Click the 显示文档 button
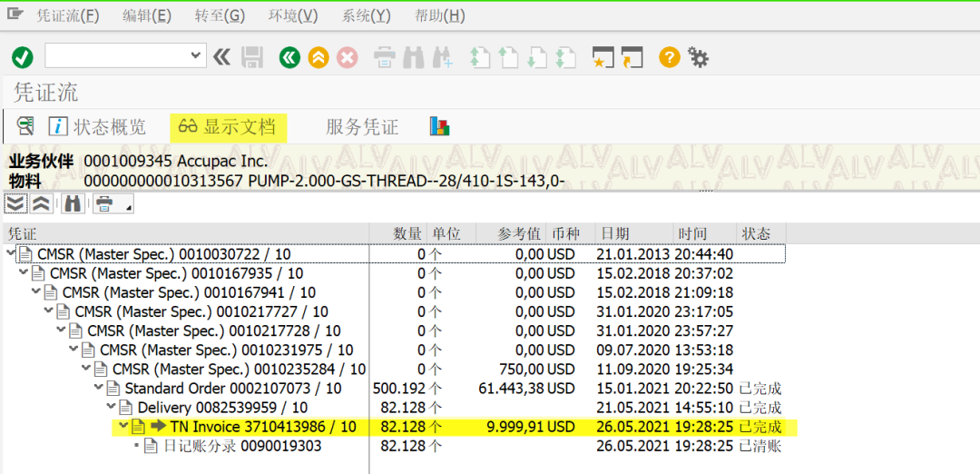980x474 pixels. [x=228, y=127]
